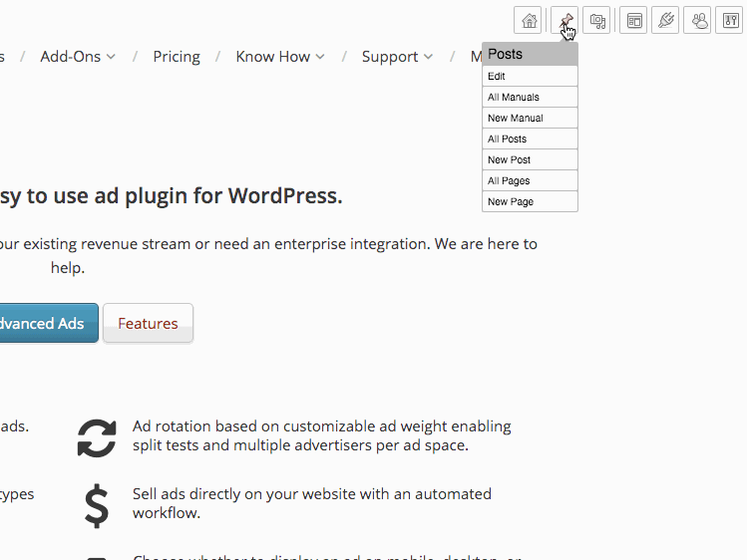Click the 'Sell ads directly' text
This screenshot has height=560, width=747.
(311, 503)
